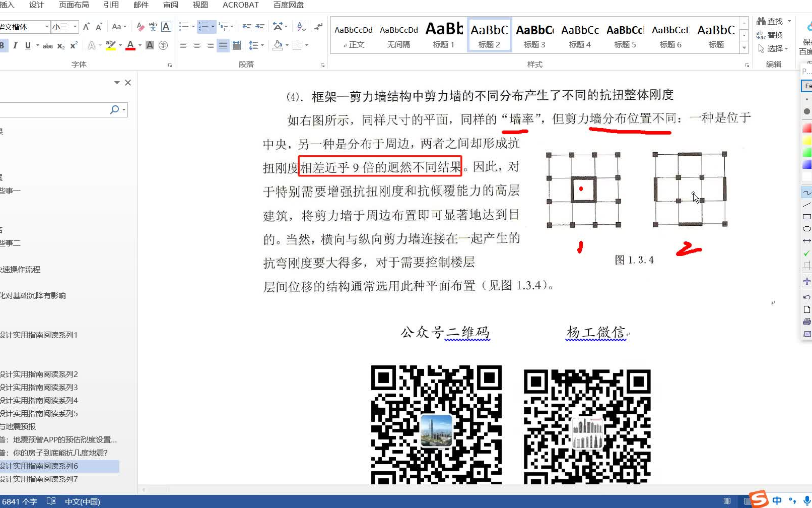Toggle bullet list formatting
The height and width of the screenshot is (508, 812).
(x=184, y=27)
